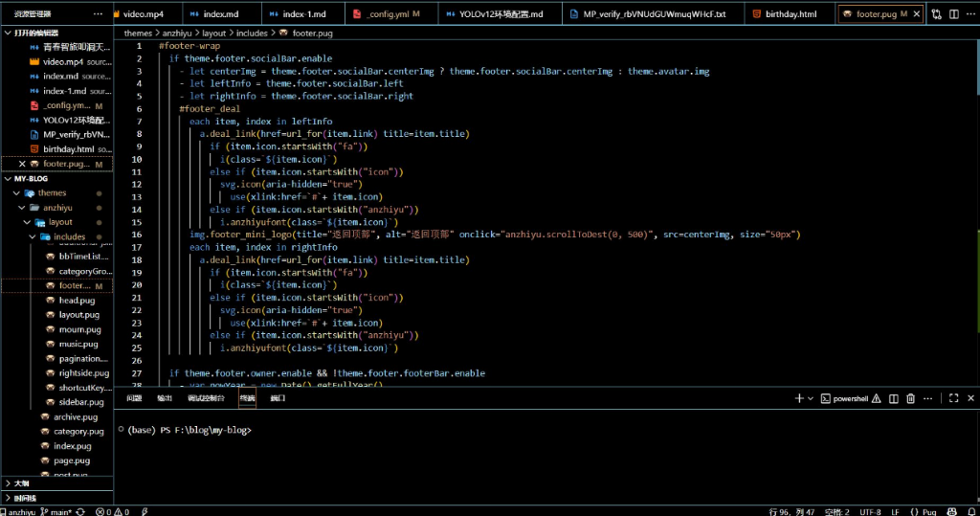Screen dimensions: 980x516
Task: Switch to the _config.yml editor tab
Action: pyautogui.click(x=386, y=14)
